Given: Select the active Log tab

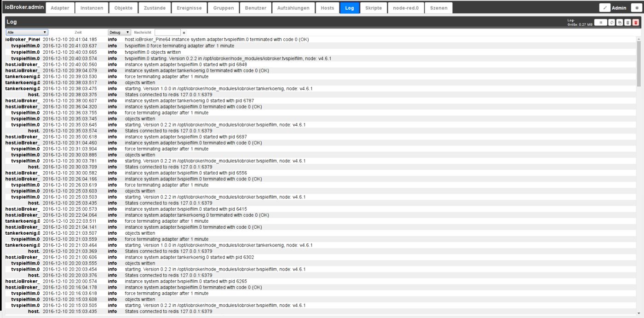Looking at the screenshot, I should [x=350, y=8].
